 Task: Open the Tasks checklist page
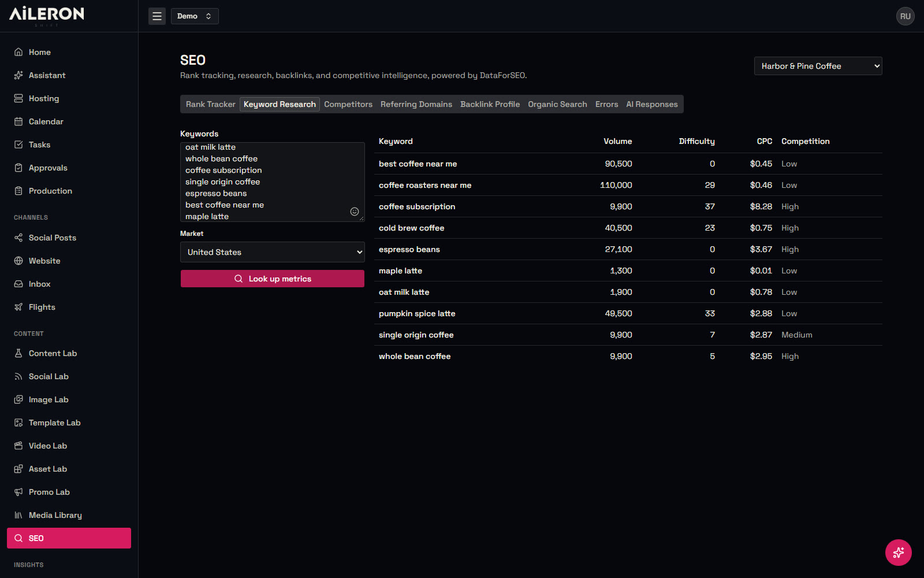click(69, 144)
